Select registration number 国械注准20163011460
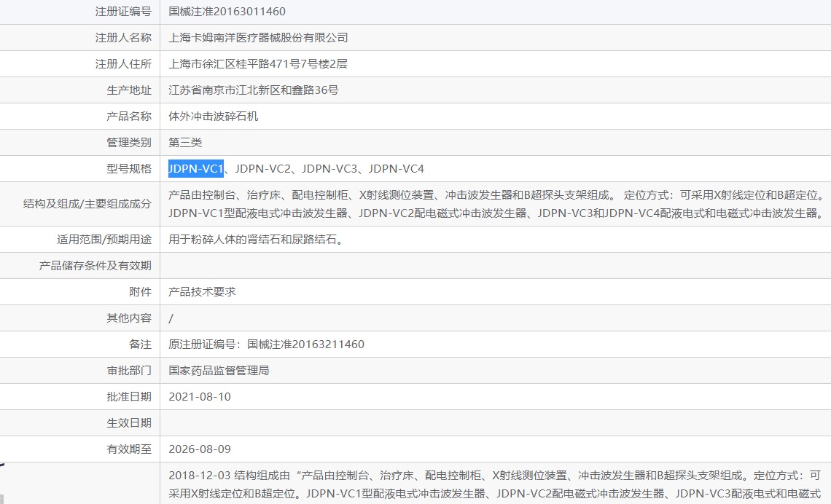831x504 pixels. tap(227, 11)
